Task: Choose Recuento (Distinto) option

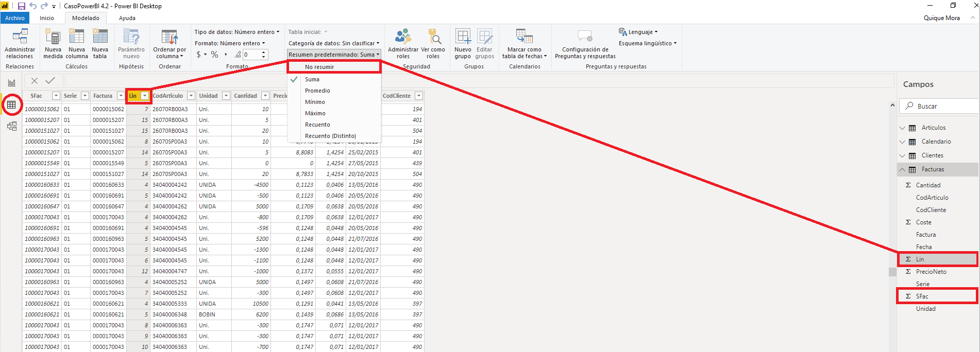Action: (334, 136)
